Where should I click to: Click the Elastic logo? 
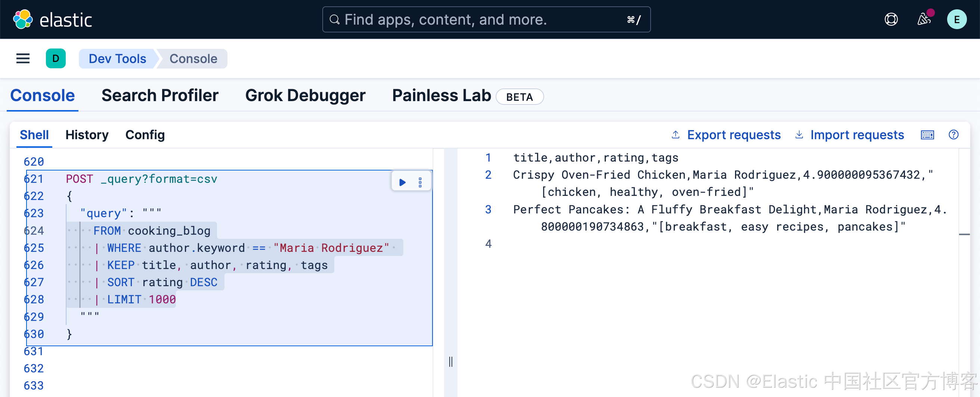[x=53, y=19]
